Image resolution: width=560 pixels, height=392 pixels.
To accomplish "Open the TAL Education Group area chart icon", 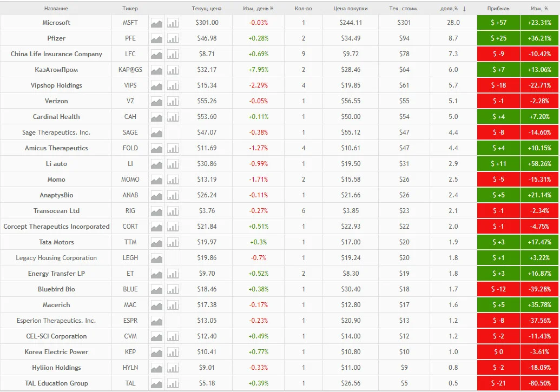I will pyautogui.click(x=156, y=384).
